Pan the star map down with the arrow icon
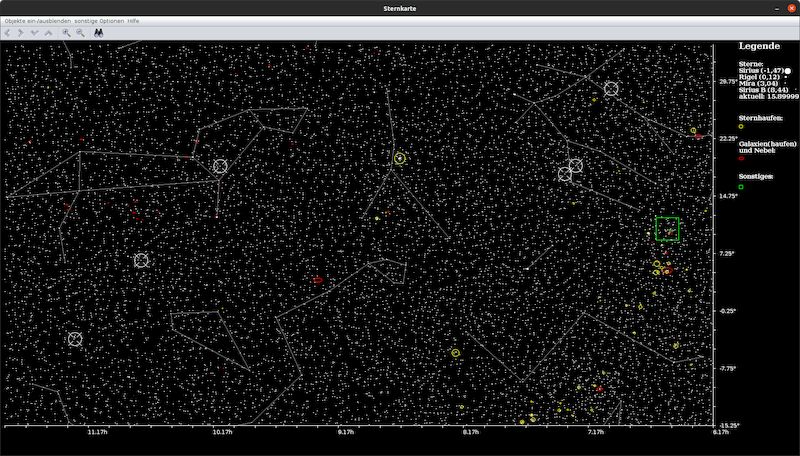This screenshot has width=800, height=456. click(34, 33)
